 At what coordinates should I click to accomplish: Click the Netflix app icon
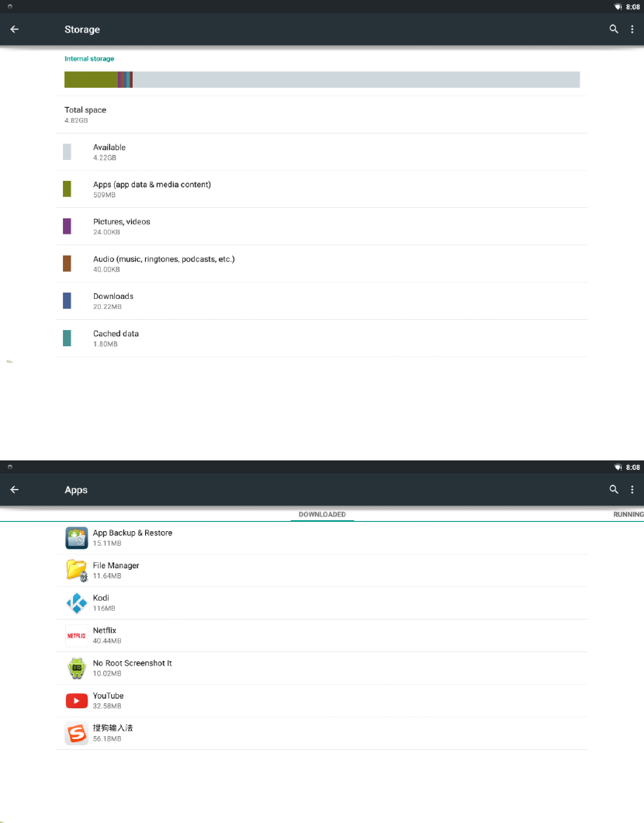pos(77,636)
